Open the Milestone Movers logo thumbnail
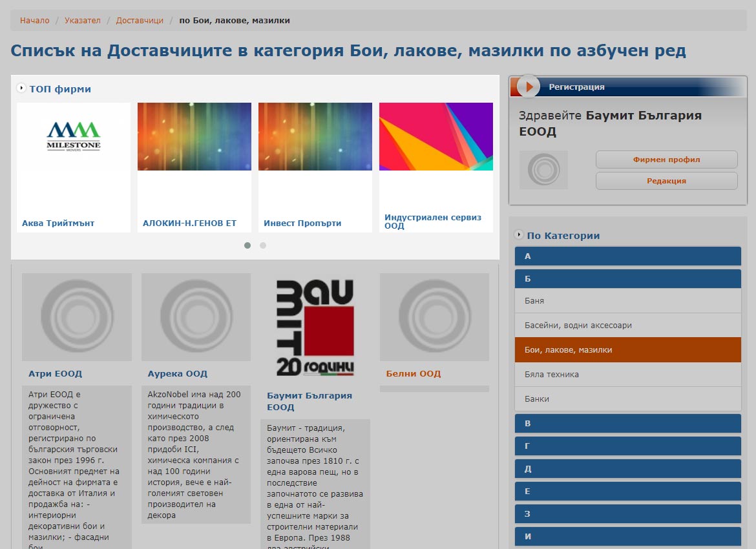Image resolution: width=756 pixels, height=549 pixels. 74,136
